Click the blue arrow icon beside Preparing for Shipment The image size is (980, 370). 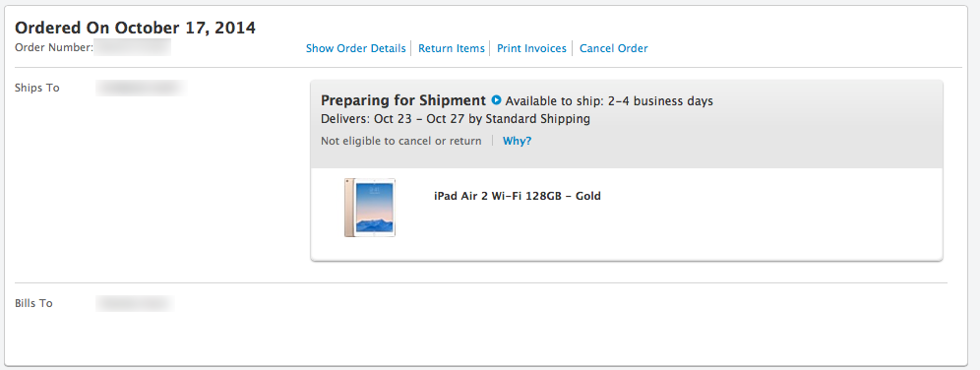coord(496,100)
